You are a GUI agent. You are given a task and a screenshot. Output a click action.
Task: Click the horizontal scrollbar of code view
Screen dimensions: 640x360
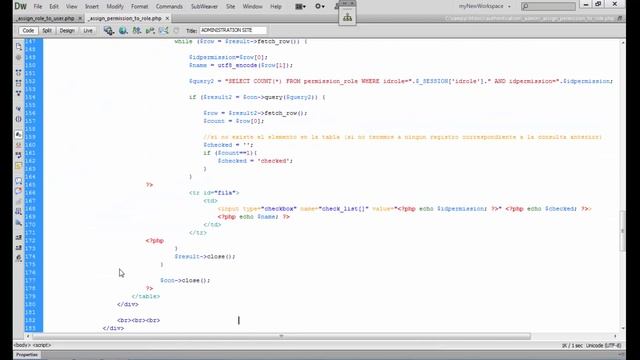click(x=282, y=336)
